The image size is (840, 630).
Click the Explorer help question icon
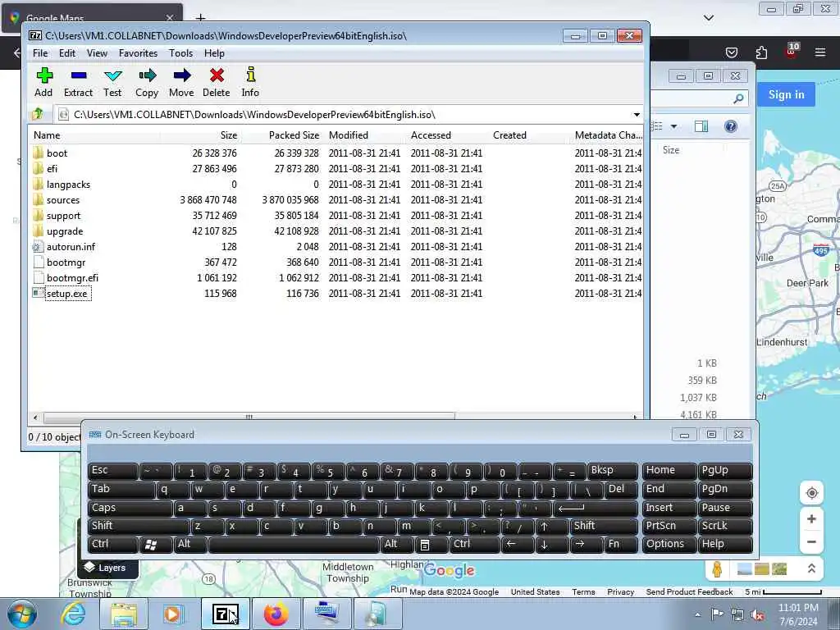pyautogui.click(x=730, y=126)
